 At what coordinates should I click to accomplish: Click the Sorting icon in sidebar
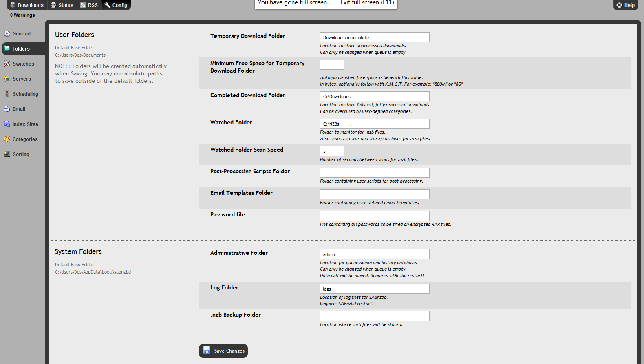tap(7, 154)
